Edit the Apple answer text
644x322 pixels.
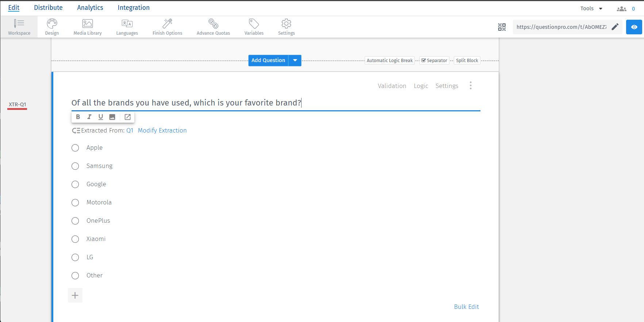pos(95,148)
